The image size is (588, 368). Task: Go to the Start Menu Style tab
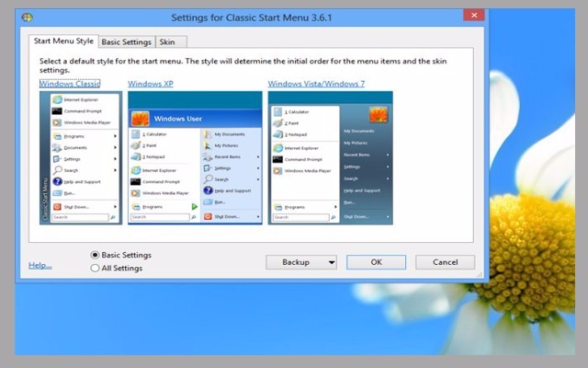click(63, 41)
